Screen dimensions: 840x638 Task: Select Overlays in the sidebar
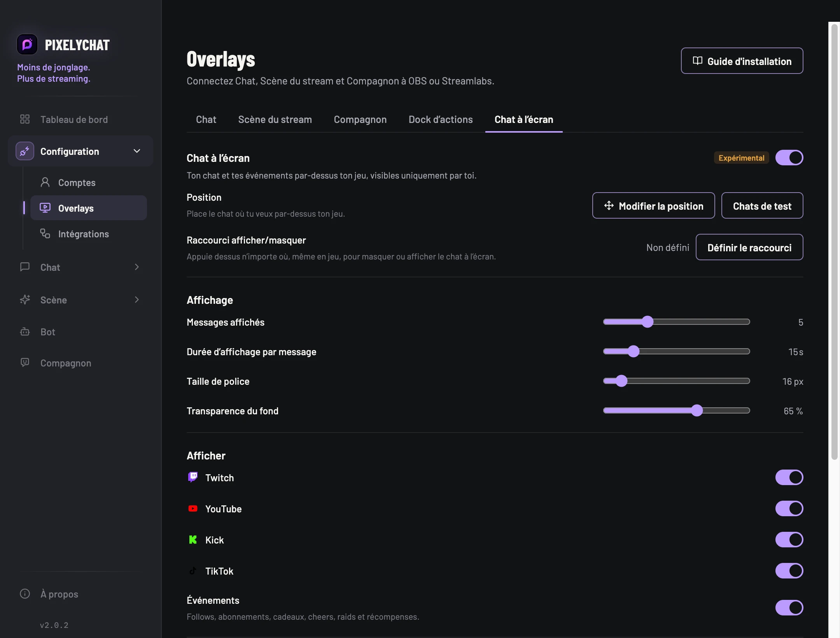click(x=89, y=208)
